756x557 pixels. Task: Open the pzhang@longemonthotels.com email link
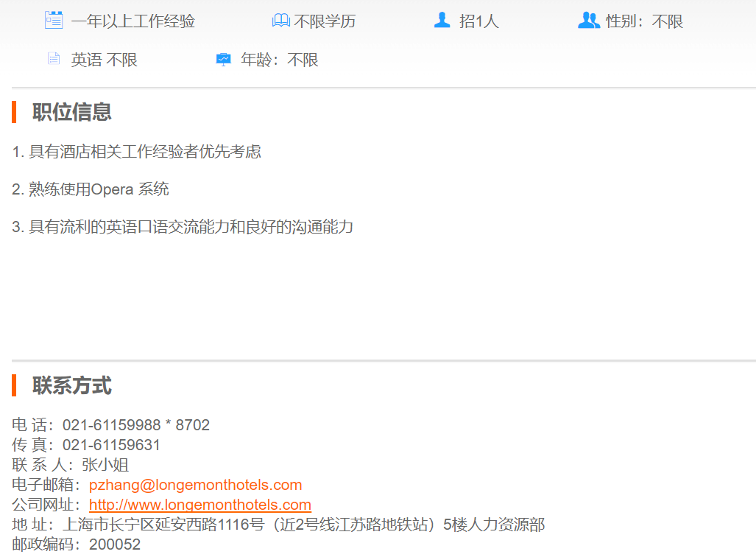(x=195, y=485)
